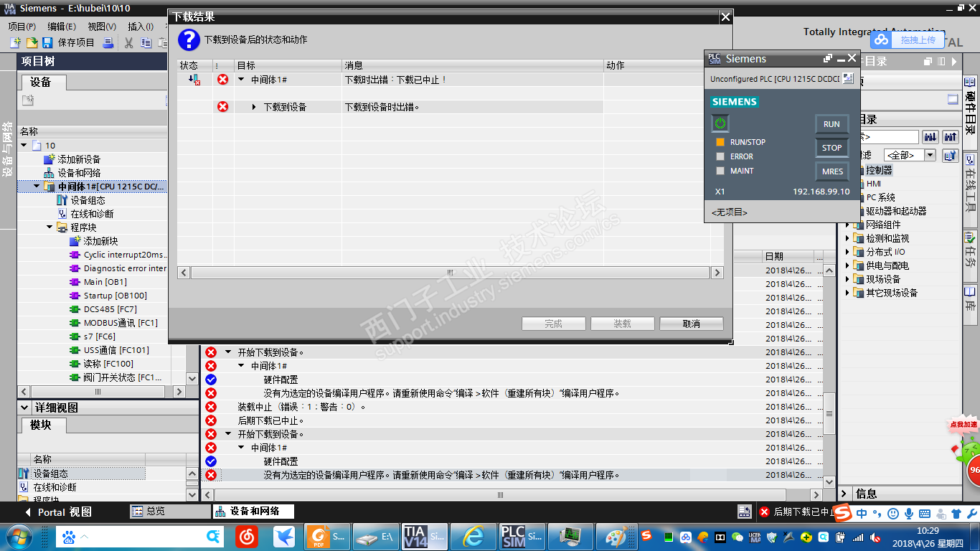Collapse the 中间体1# CPU node in project tree

37,187
